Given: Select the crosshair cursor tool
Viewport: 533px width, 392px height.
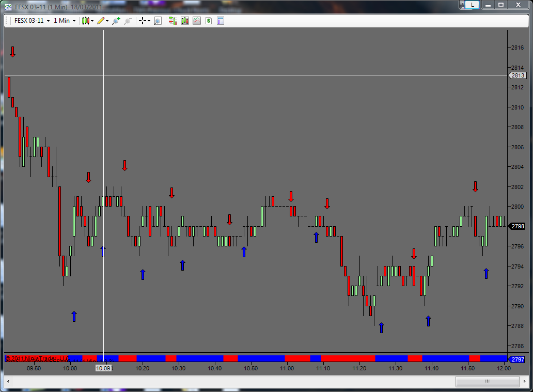Looking at the screenshot, I should coord(143,21).
